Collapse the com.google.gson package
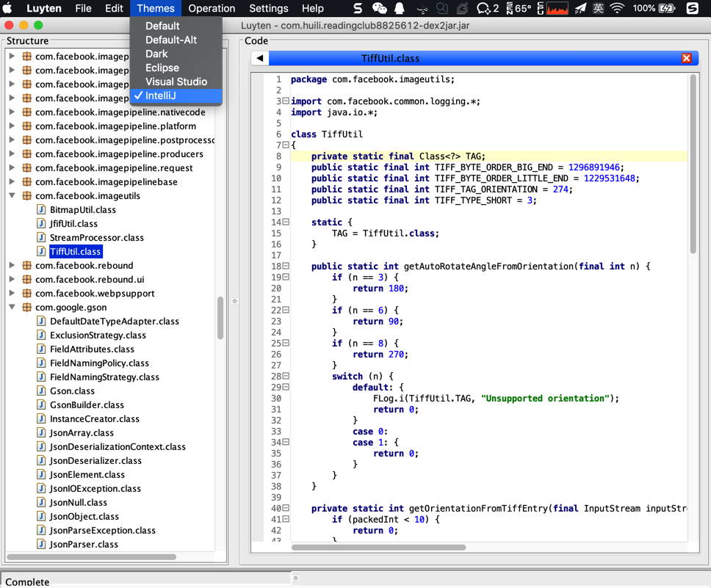The width and height of the screenshot is (711, 588). pos(12,308)
